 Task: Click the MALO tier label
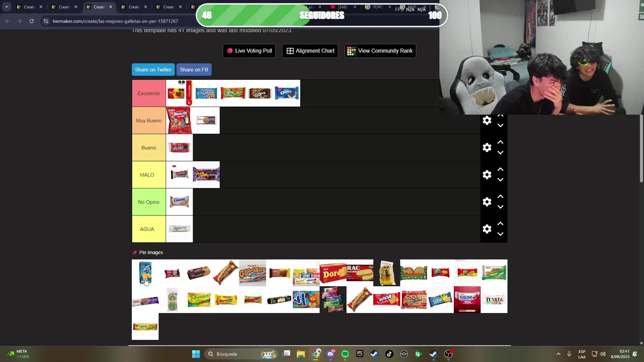point(149,175)
